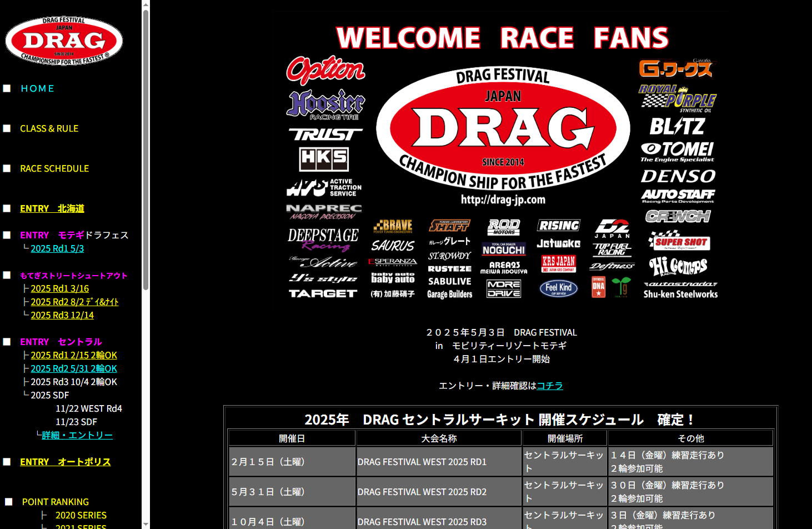Viewport: 812px width, 529px height.
Task: Open the 詳細・エントリー link
Action: [x=77, y=435]
